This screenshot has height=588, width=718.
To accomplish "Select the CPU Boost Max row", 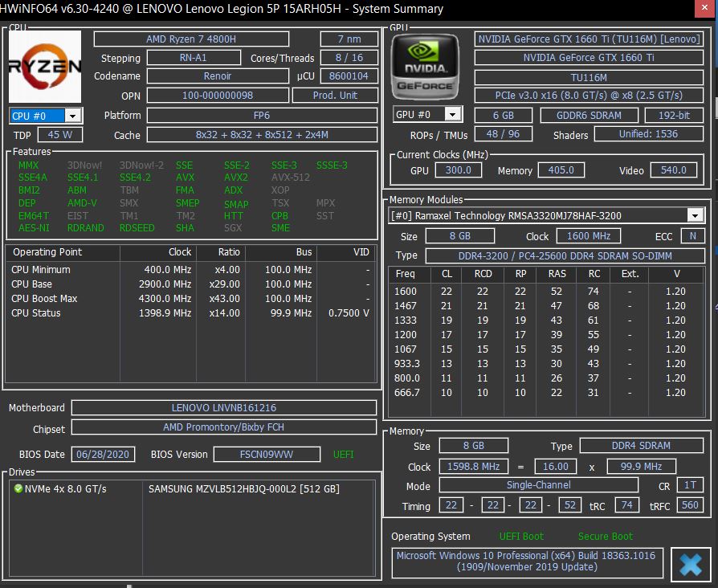I will pyautogui.click(x=44, y=299).
